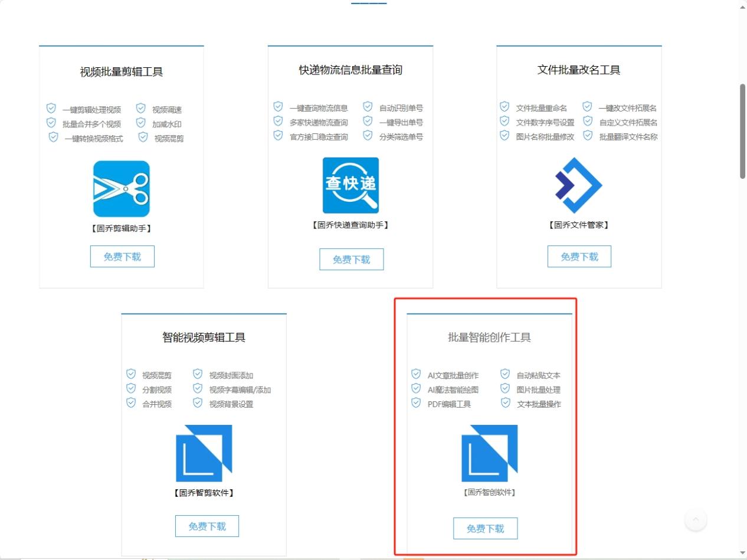Screen dimensions: 747x560
Task: Click the 固乔文件管家 arrow logo icon
Action: [x=579, y=185]
